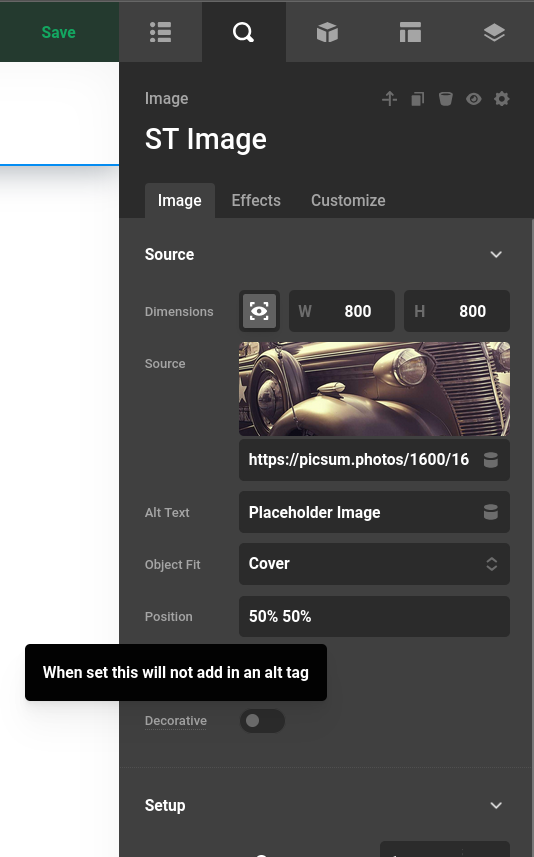
Task: Collapse the Setup section chevron
Action: pos(496,805)
